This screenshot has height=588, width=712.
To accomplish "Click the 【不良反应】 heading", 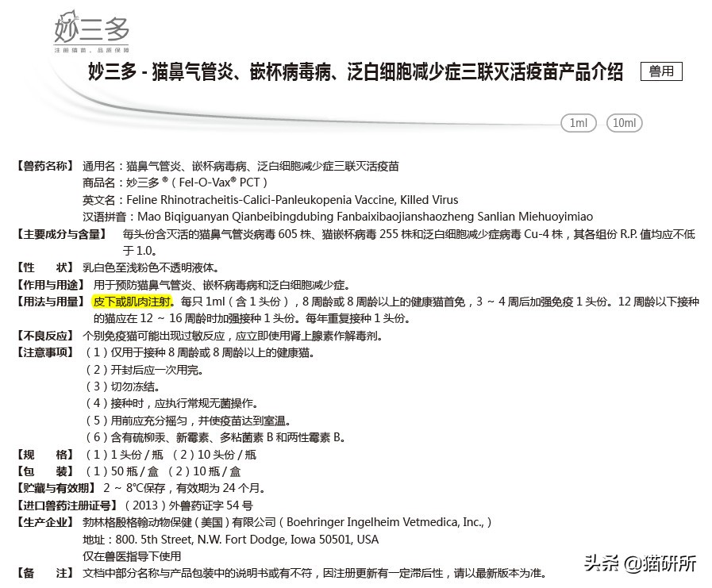I will (x=44, y=336).
